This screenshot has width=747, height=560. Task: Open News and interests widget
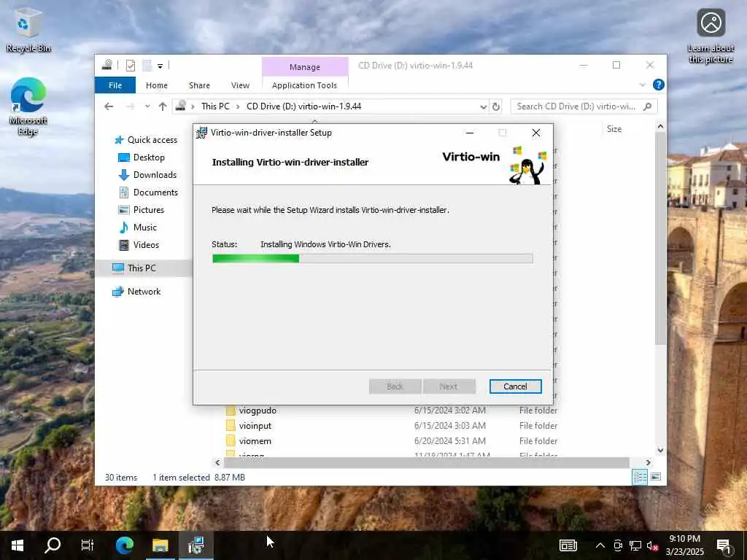point(568,545)
